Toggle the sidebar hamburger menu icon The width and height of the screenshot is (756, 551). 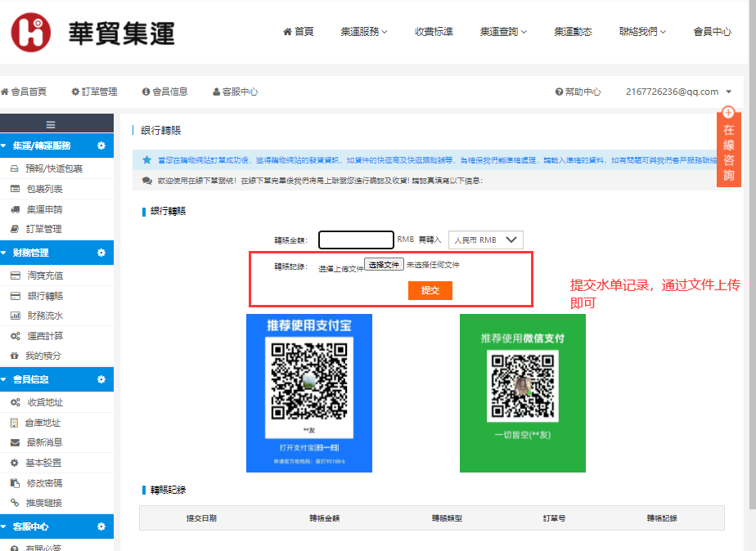(51, 124)
